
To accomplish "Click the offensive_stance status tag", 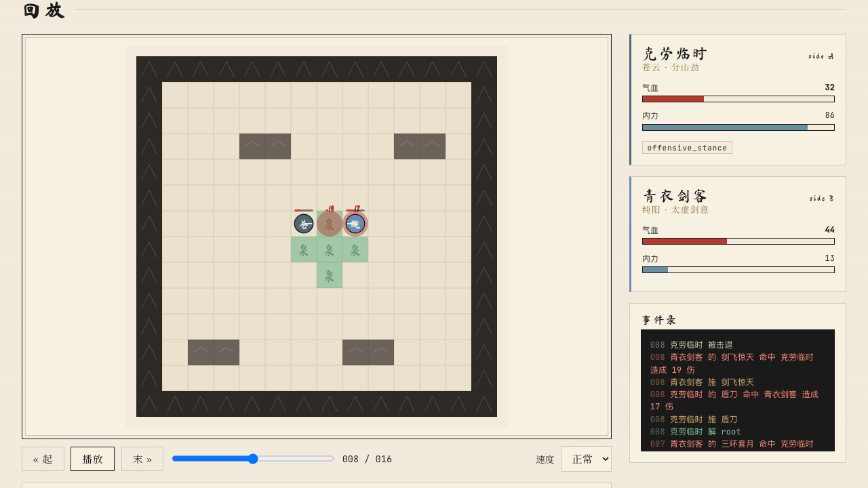I will pos(687,148).
